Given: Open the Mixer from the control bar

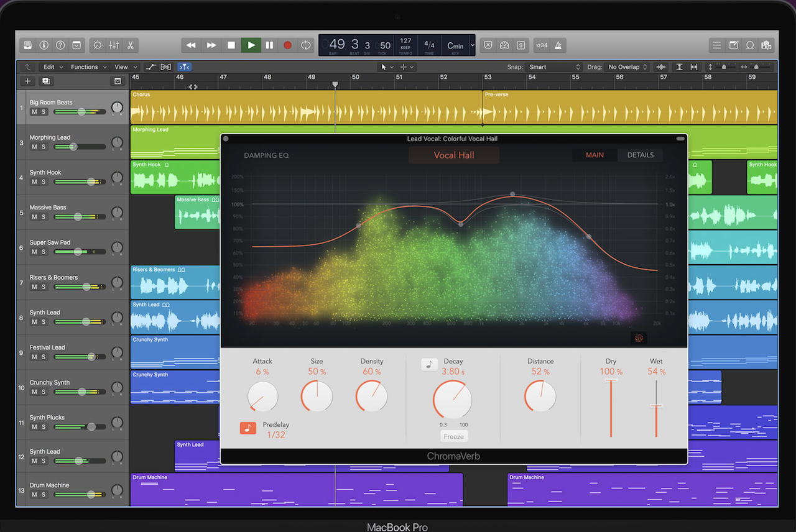Looking at the screenshot, I should [114, 45].
